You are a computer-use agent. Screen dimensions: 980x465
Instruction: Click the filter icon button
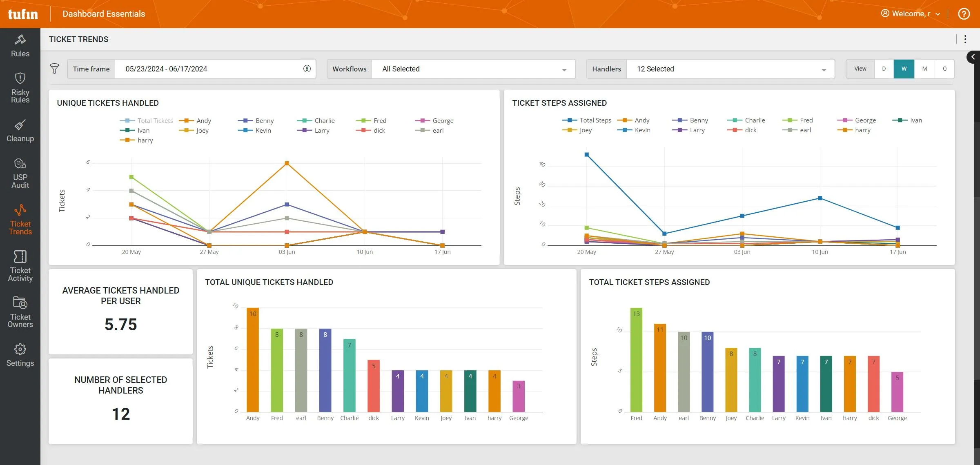click(56, 69)
